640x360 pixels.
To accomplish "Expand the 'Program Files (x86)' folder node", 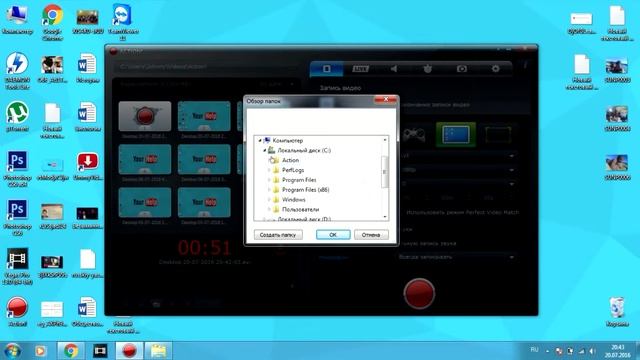I will point(269,190).
